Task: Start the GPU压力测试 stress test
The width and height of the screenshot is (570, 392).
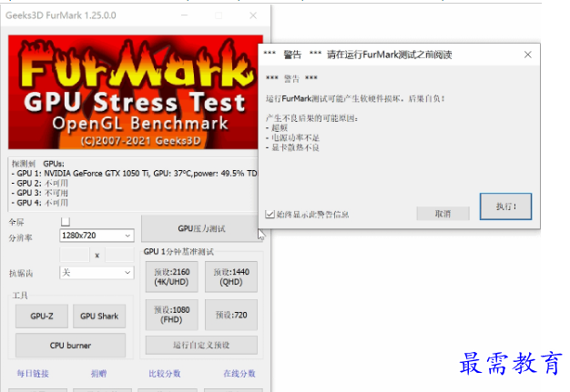Action: pyautogui.click(x=201, y=228)
